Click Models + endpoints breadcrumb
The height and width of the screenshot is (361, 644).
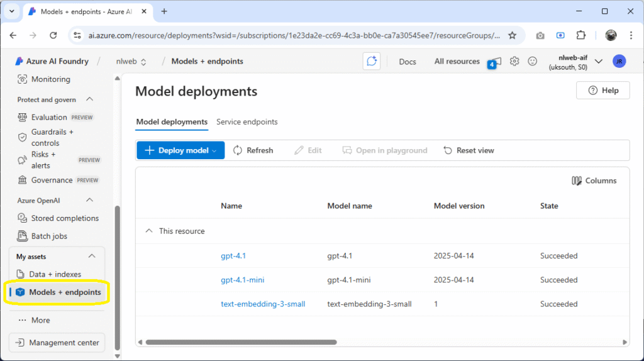[207, 61]
